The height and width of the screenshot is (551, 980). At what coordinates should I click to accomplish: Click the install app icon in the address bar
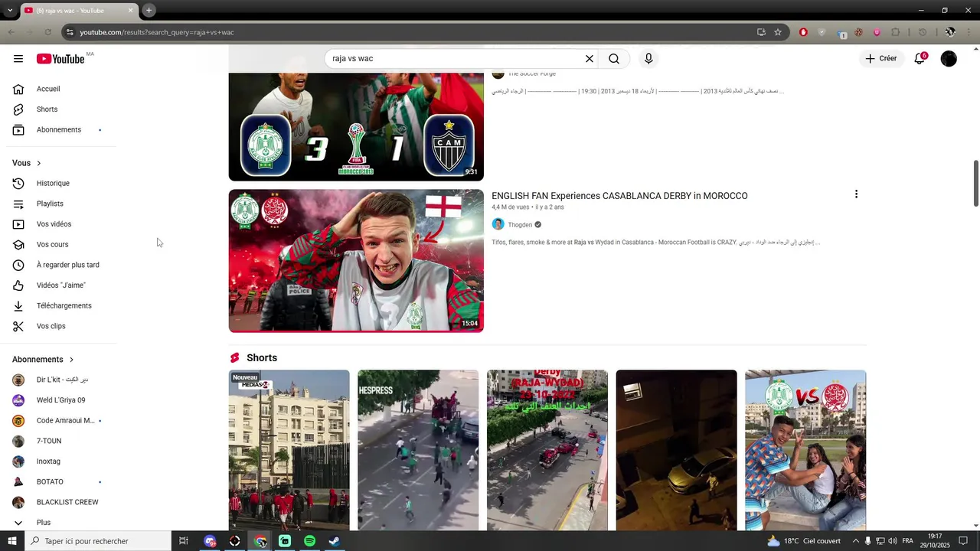[761, 32]
